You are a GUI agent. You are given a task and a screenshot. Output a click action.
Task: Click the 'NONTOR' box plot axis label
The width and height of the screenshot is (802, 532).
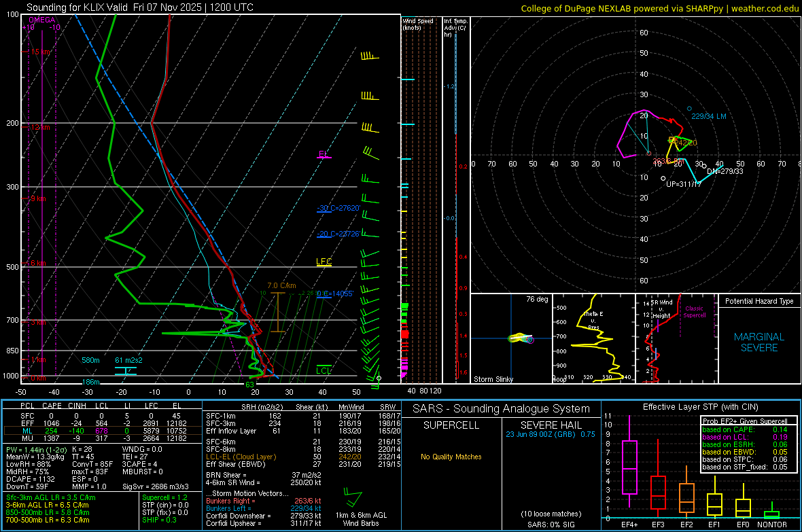(x=772, y=525)
